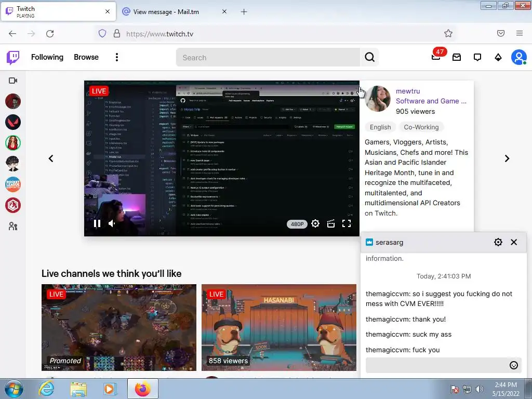This screenshot has width=532, height=399.
Task: Close the serasarg whisper window
Action: click(514, 242)
